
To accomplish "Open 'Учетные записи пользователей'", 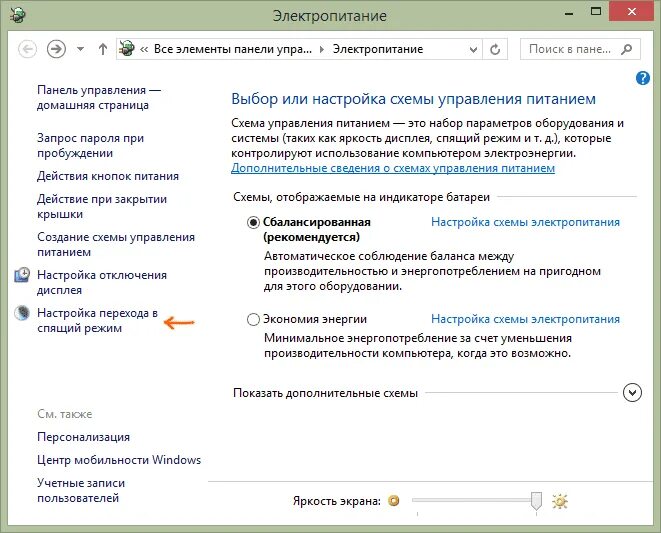I will (81, 490).
